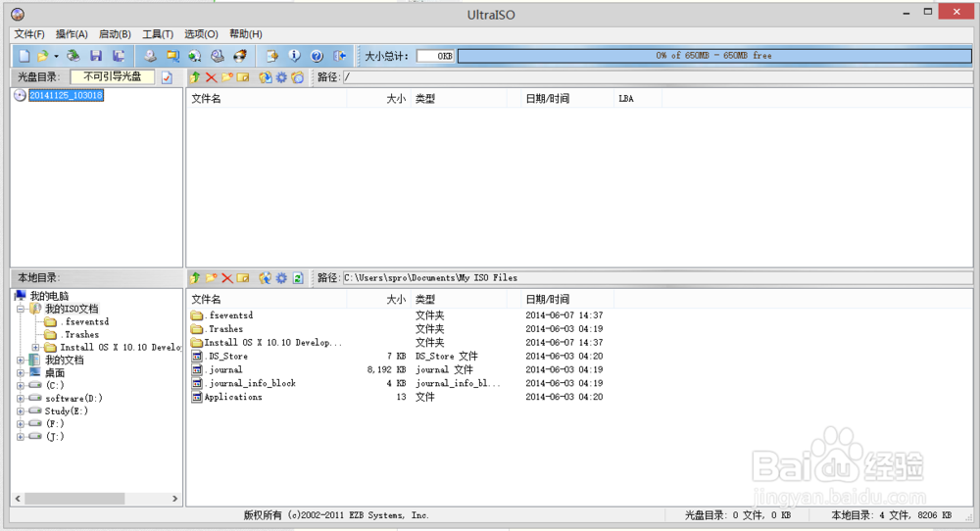Viewport: 980px width, 531px height.
Task: Click the Make CD image drive icon
Action: 150,56
